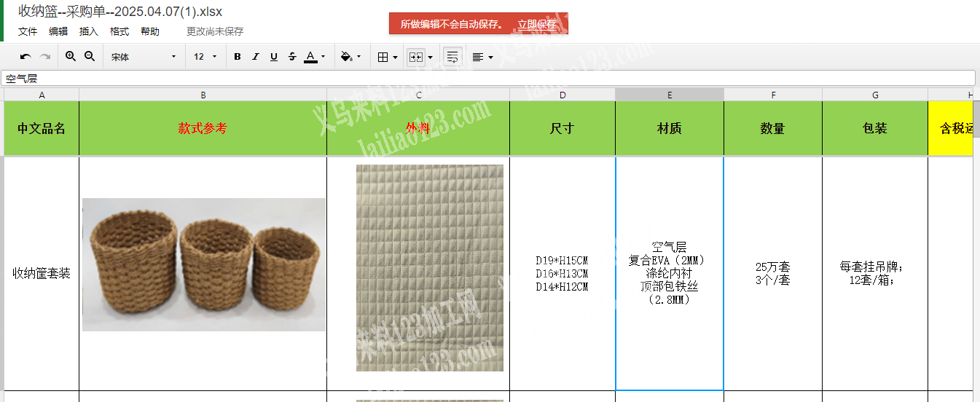The width and height of the screenshot is (980, 402).
Task: Select the 尺寸 header cell
Action: [562, 128]
